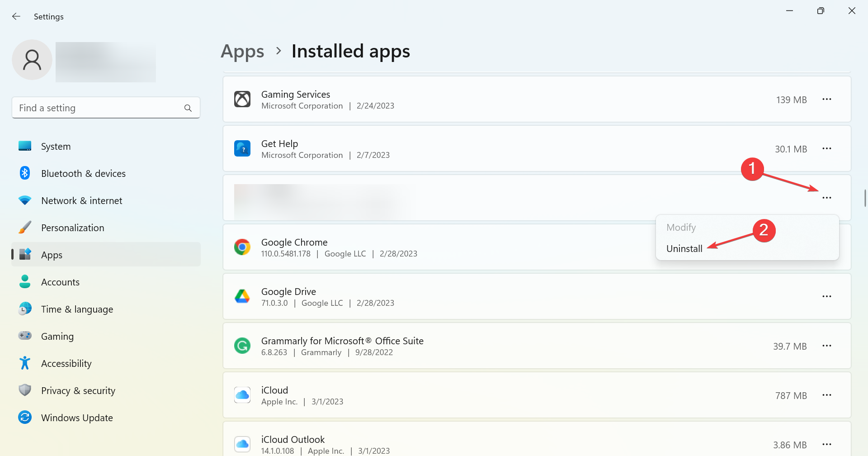
Task: Click three-dot menu of the blurred app
Action: click(827, 198)
